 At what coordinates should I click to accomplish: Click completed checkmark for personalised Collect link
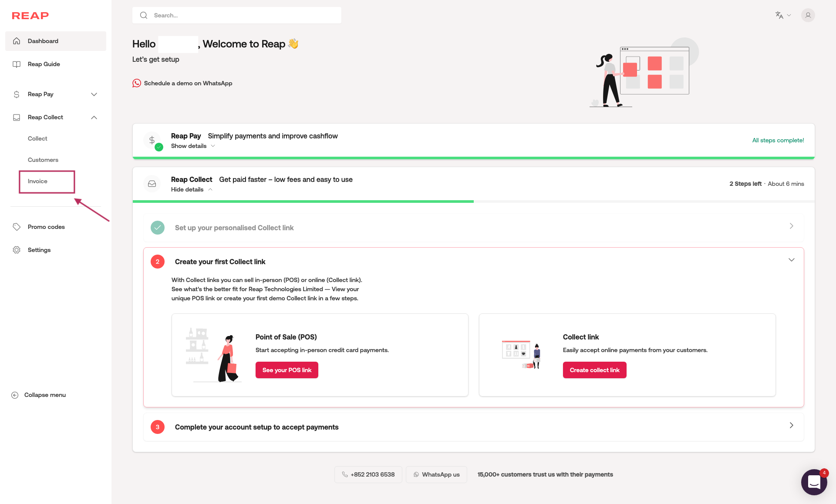coord(158,228)
